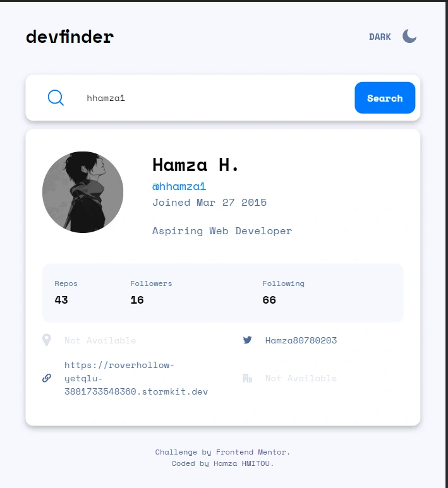Click the Following count 66

click(x=269, y=300)
